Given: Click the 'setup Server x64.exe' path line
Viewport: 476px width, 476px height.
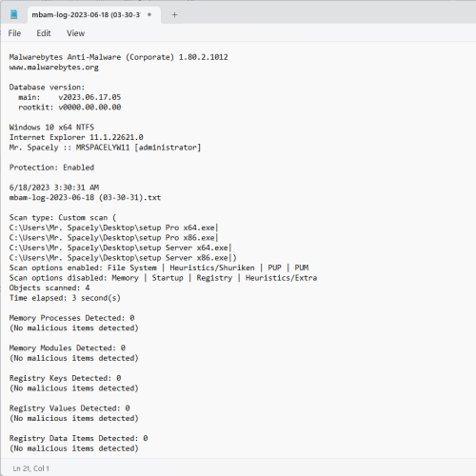Looking at the screenshot, I should click(x=120, y=248).
